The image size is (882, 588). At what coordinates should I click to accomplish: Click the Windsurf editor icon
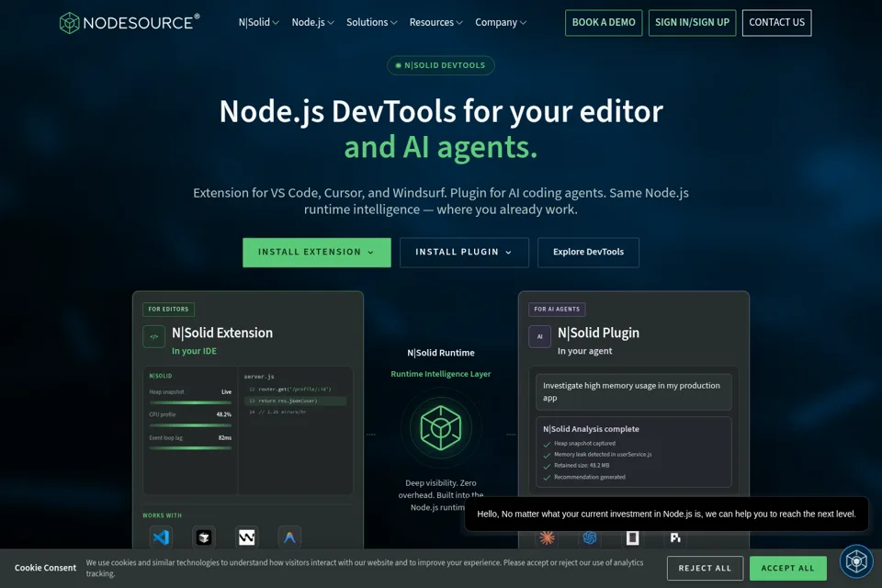[246, 537]
